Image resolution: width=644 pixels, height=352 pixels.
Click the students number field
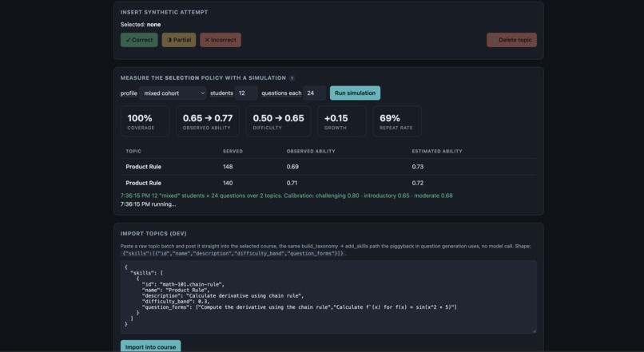(246, 93)
